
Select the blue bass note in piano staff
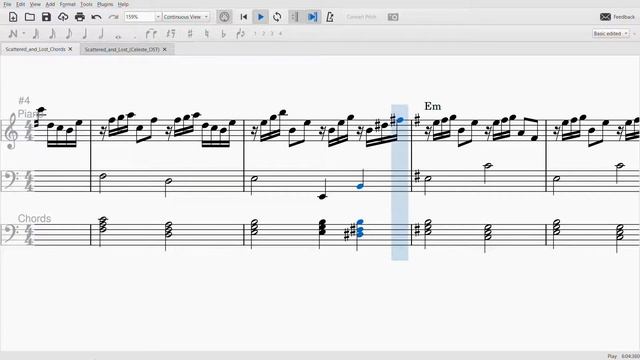360,187
